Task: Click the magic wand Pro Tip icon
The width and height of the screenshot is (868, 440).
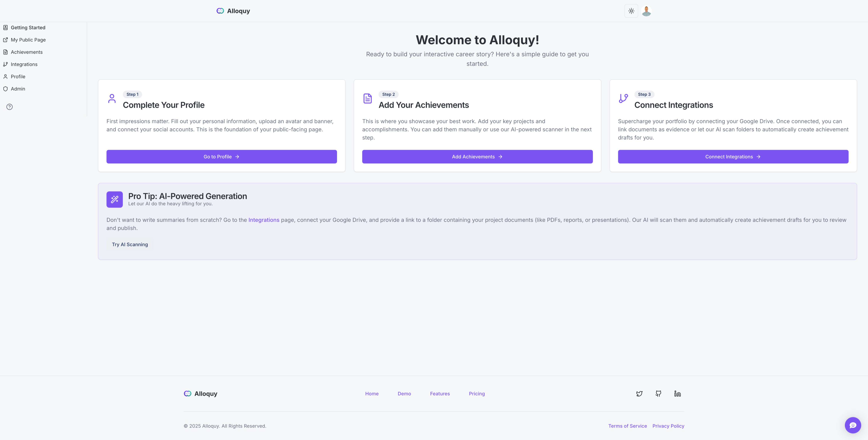Action: click(x=115, y=199)
